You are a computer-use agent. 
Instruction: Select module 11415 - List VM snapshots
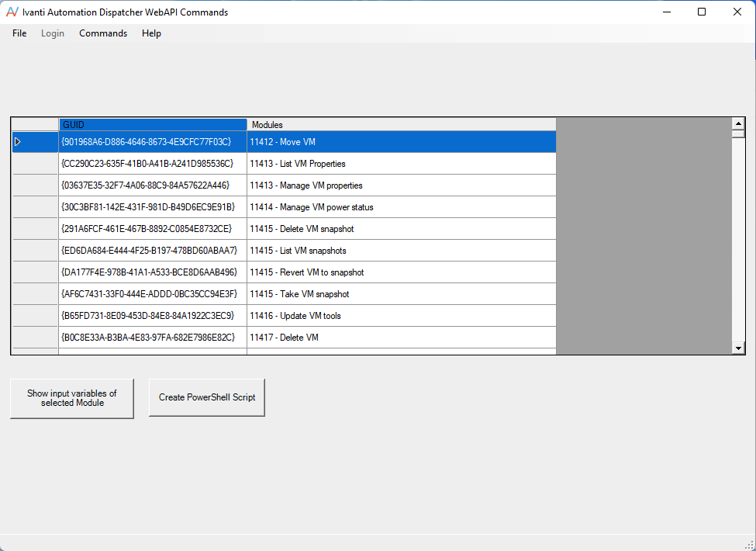click(x=402, y=251)
